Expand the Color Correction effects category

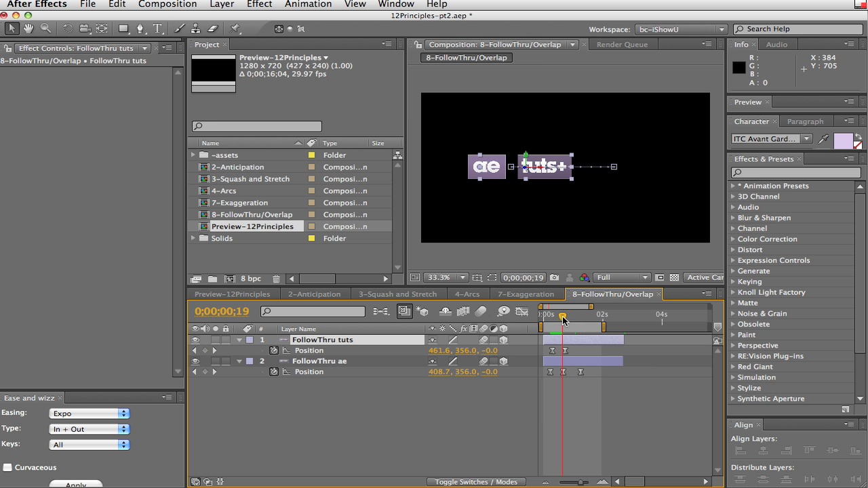coord(733,239)
